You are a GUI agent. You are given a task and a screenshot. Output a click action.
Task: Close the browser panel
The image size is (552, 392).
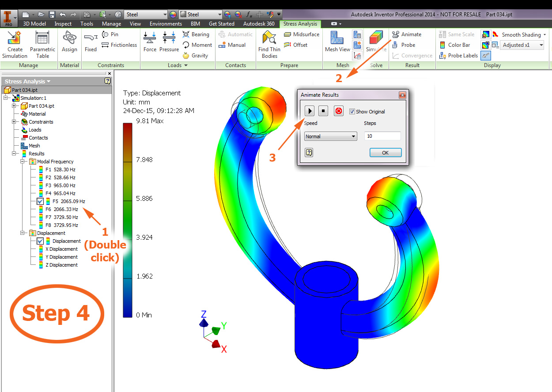point(110,73)
